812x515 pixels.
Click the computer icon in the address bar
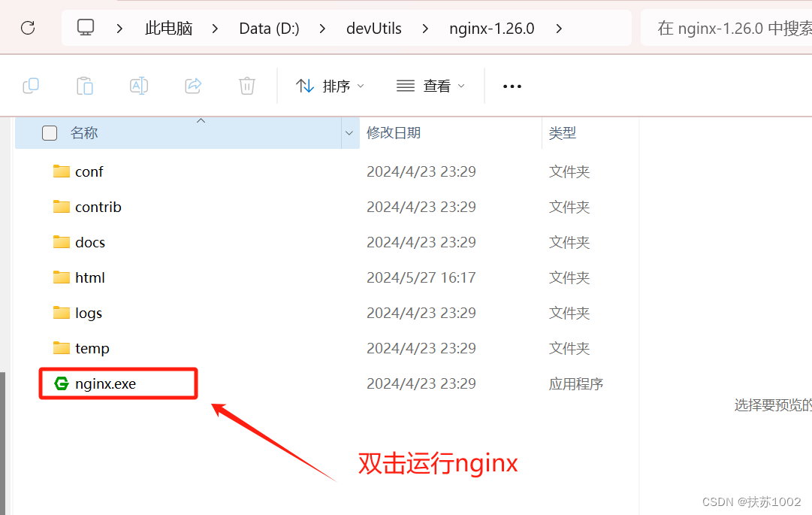pyautogui.click(x=86, y=28)
